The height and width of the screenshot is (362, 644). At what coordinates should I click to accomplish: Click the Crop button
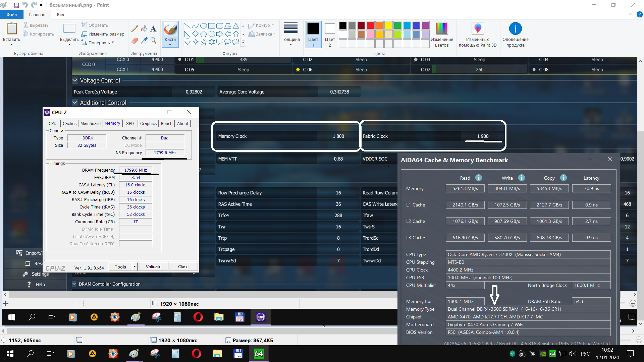[95, 25]
